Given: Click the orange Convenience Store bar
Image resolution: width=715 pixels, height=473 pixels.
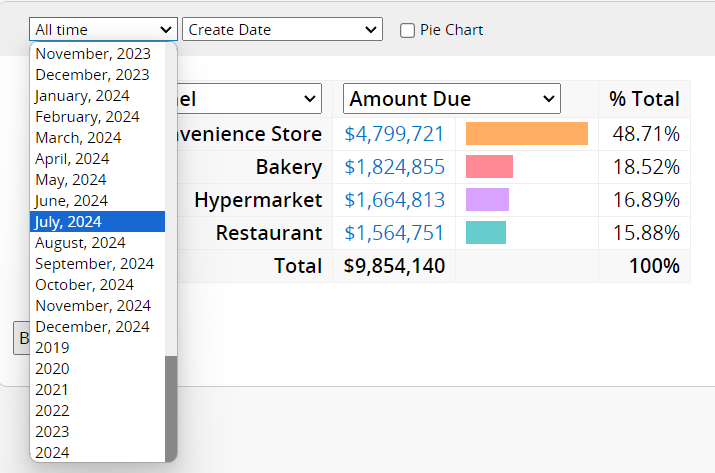Looking at the screenshot, I should pos(526,134).
